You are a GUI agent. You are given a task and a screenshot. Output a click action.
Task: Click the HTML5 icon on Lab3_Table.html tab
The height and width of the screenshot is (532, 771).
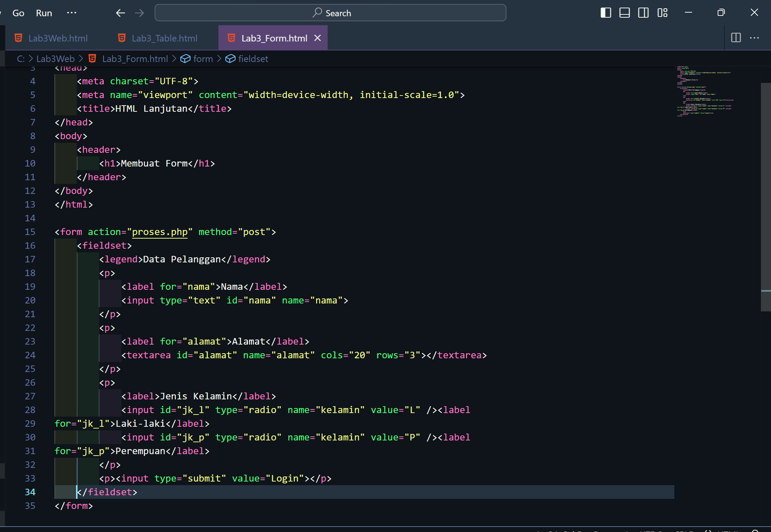[x=121, y=37]
